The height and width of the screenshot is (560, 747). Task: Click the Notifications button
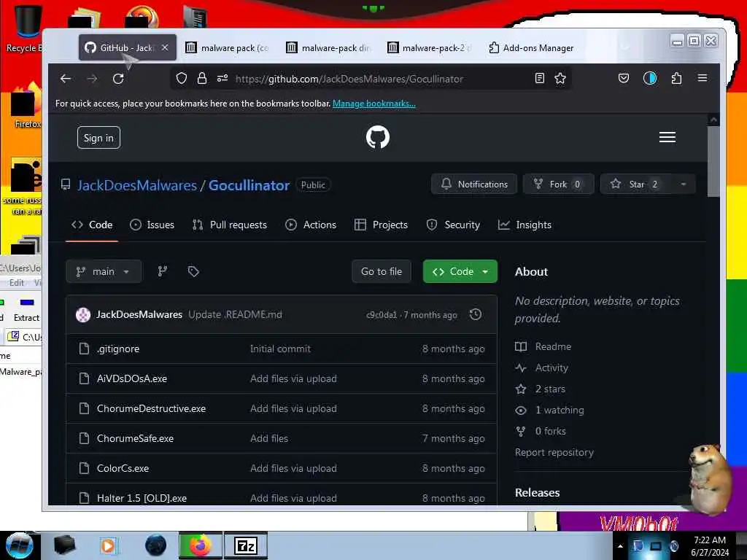tap(474, 184)
